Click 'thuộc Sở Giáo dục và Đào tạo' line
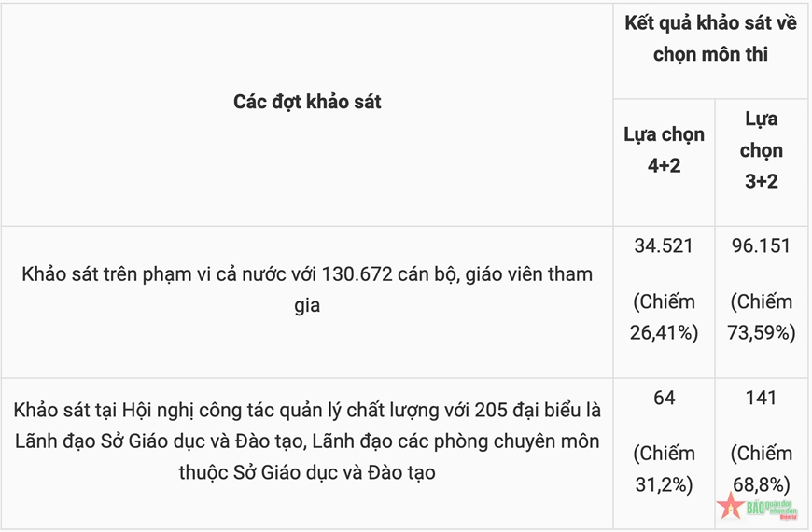This screenshot has height=532, width=812. pyautogui.click(x=307, y=472)
